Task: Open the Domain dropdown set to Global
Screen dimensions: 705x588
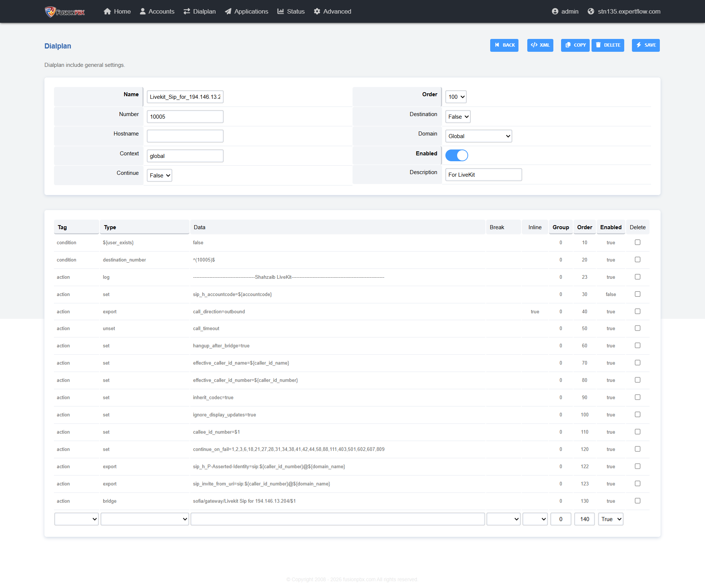Action: (x=479, y=136)
